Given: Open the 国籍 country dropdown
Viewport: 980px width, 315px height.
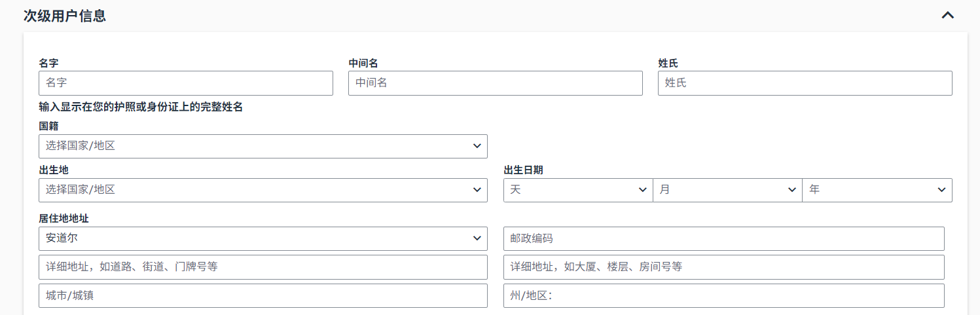Looking at the screenshot, I should point(263,146).
